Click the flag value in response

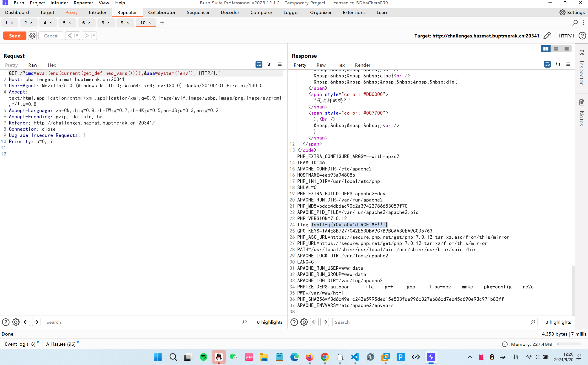pos(349,225)
